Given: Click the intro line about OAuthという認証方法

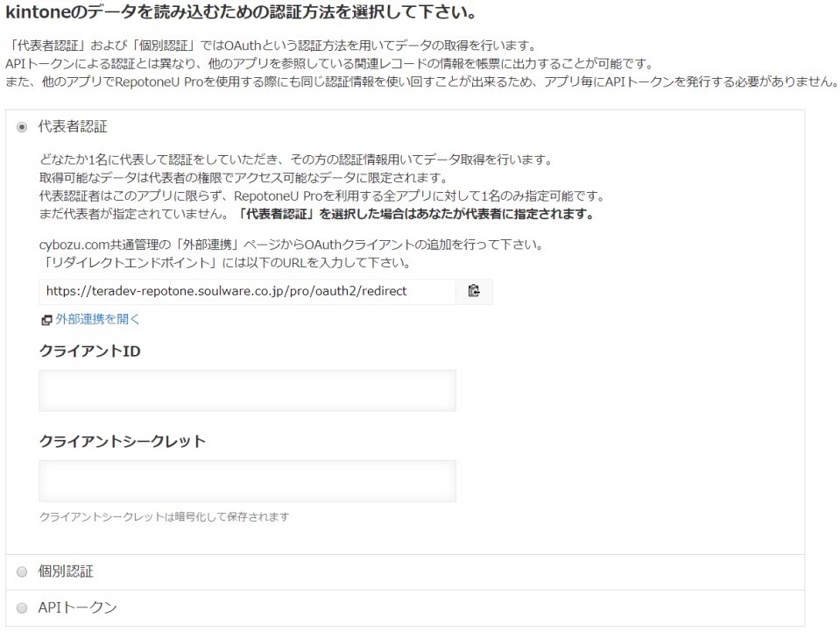Looking at the screenshot, I should coord(271,46).
